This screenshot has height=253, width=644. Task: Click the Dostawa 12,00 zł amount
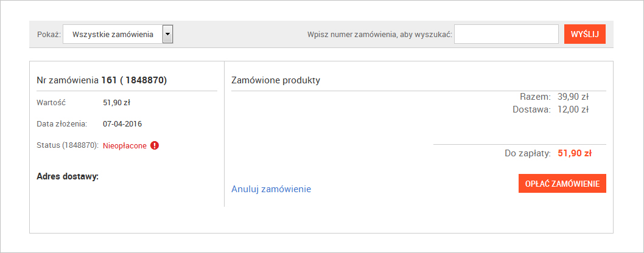pyautogui.click(x=573, y=109)
